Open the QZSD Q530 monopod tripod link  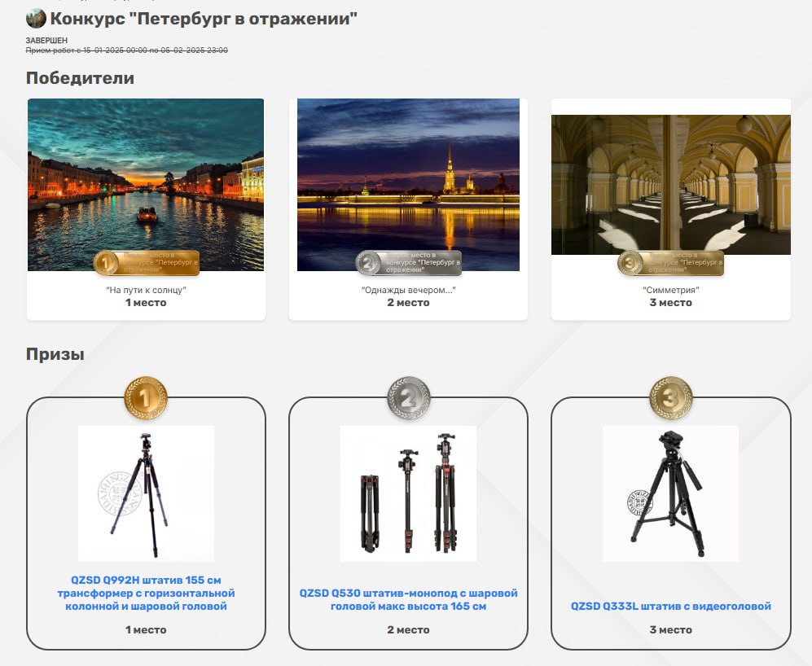pyautogui.click(x=409, y=600)
